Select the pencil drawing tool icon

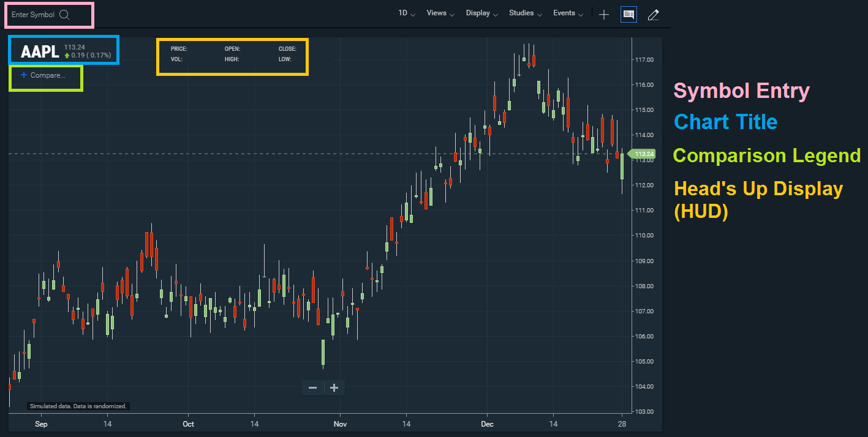point(653,15)
